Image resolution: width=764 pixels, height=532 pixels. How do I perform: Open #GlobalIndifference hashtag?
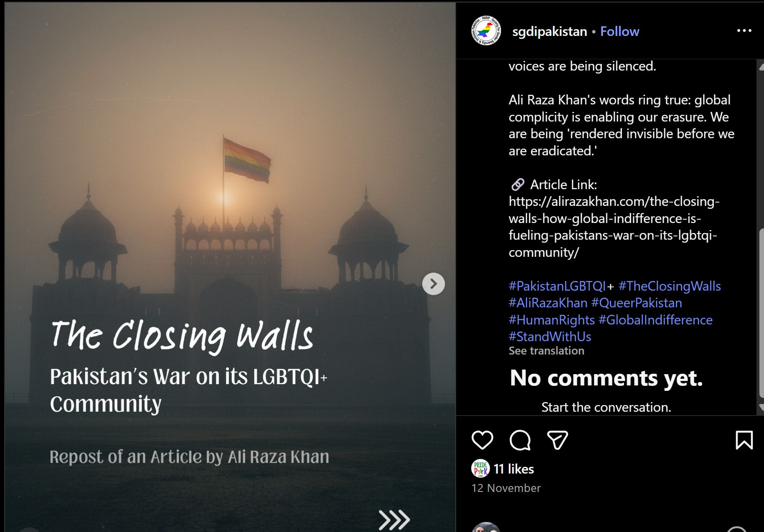pyautogui.click(x=655, y=320)
